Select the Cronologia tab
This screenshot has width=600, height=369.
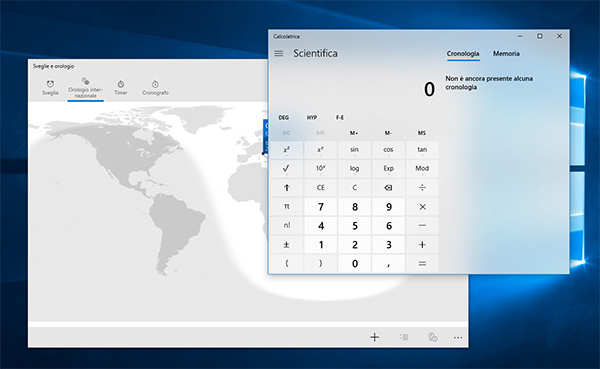(x=463, y=54)
